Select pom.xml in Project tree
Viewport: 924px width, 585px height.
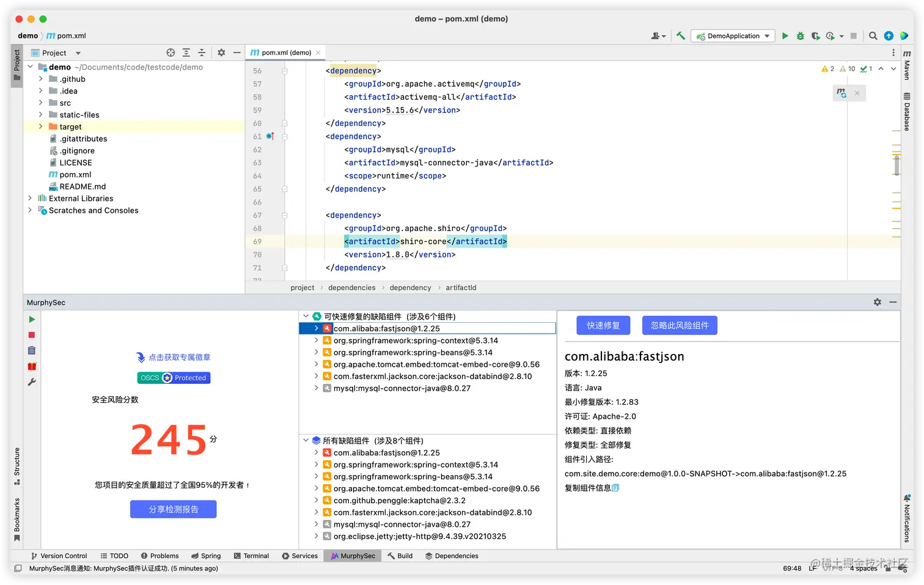(x=75, y=174)
